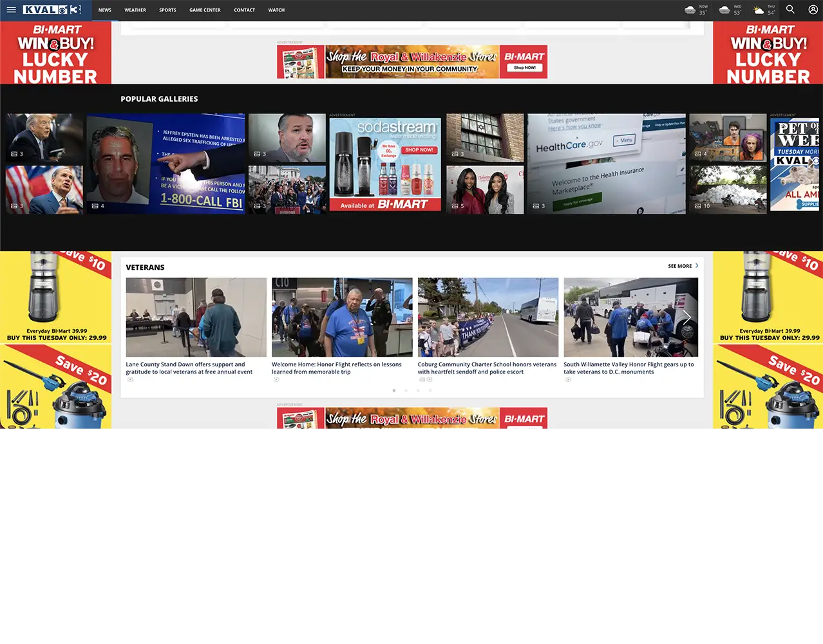The height and width of the screenshot is (644, 823).
Task: Click the Popular Galleries heading
Action: coord(159,99)
